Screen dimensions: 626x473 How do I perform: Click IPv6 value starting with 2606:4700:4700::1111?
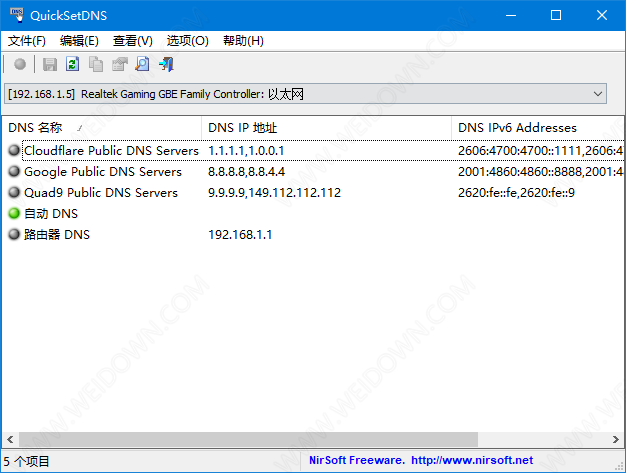541,151
